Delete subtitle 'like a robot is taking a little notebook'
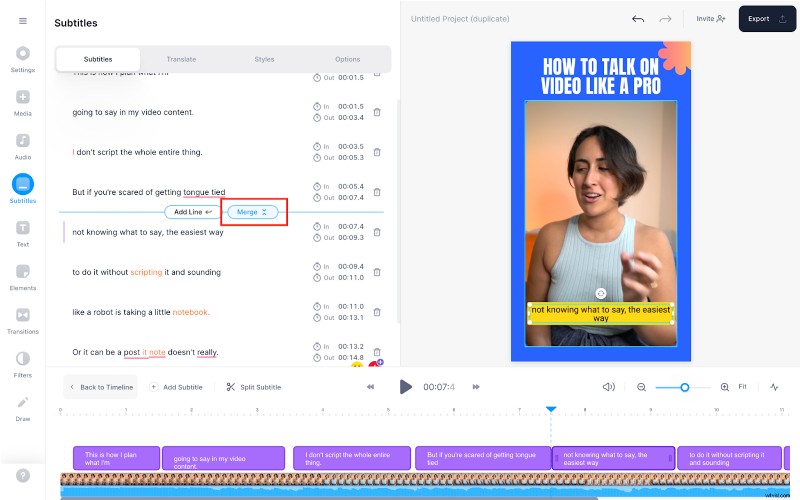Viewport: 800px width, 500px height. (x=377, y=312)
